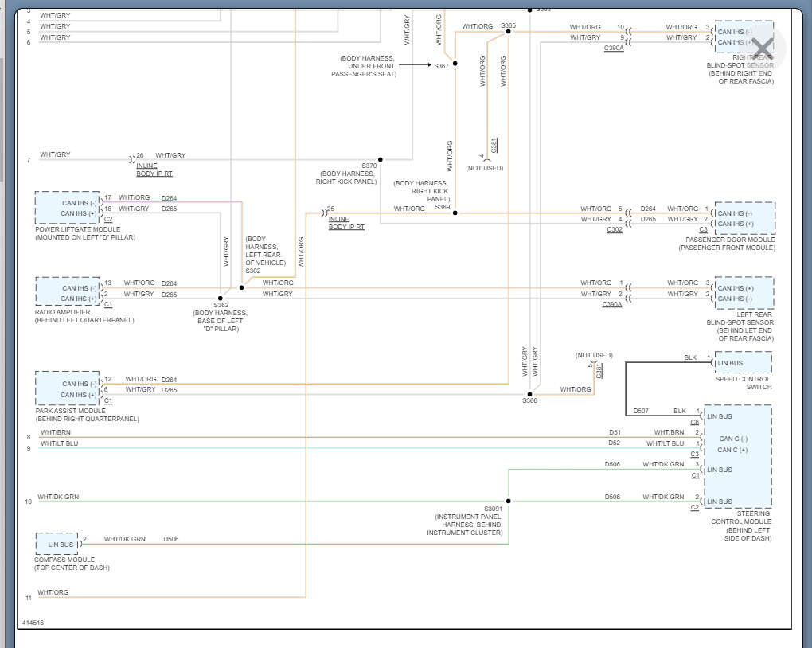Select splice label S302
The height and width of the screenshot is (648, 812).
pyautogui.click(x=252, y=271)
